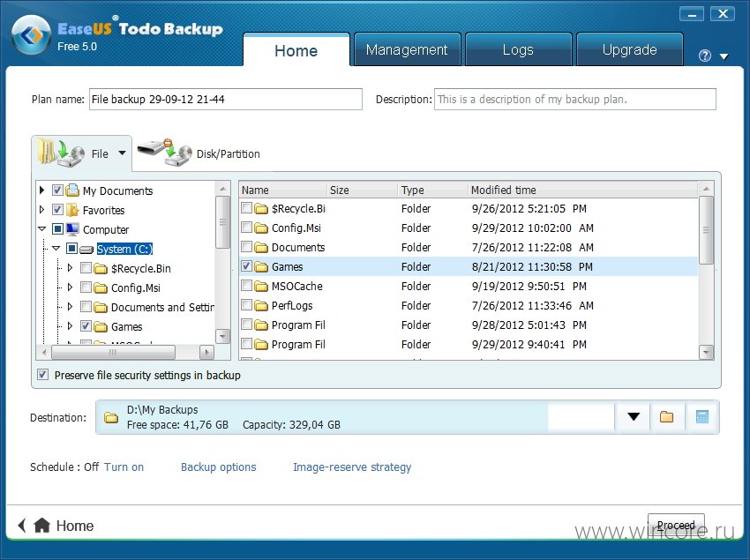Switch to the Logs tab
This screenshot has height=560, width=750.
click(518, 49)
